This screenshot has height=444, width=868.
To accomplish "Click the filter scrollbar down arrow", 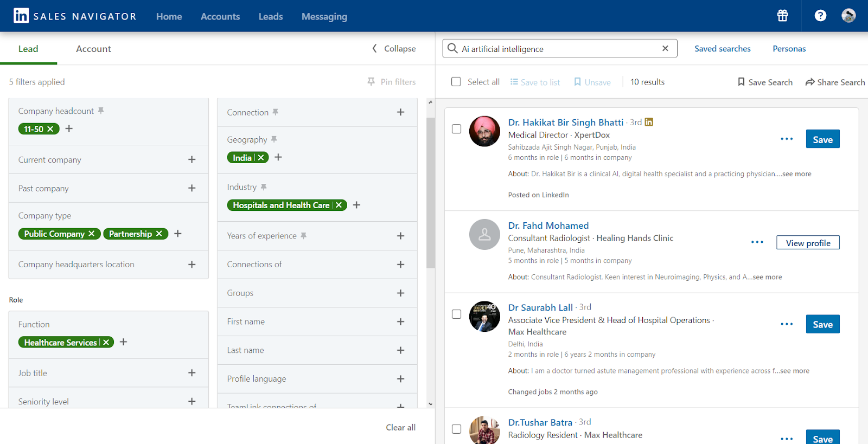I will coord(431,404).
